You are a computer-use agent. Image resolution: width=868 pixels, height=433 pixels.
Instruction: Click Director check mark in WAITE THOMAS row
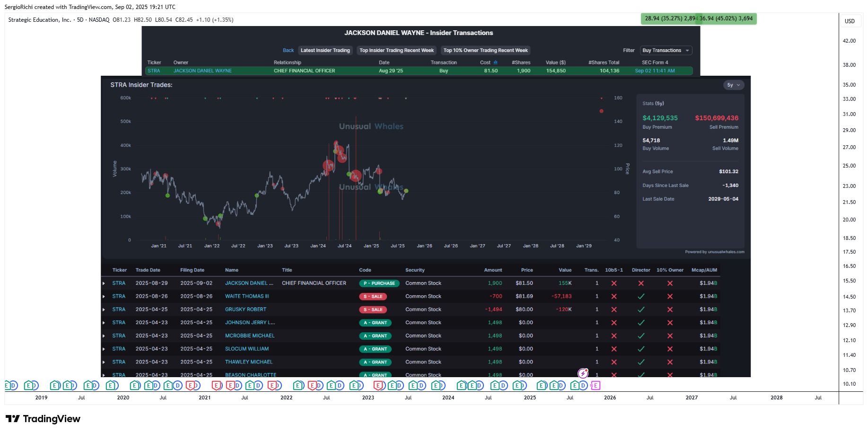(641, 297)
